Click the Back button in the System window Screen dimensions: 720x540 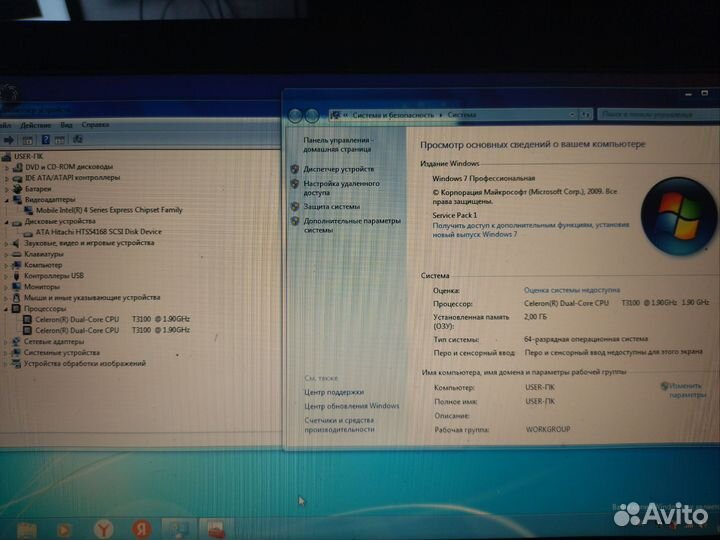(295, 116)
